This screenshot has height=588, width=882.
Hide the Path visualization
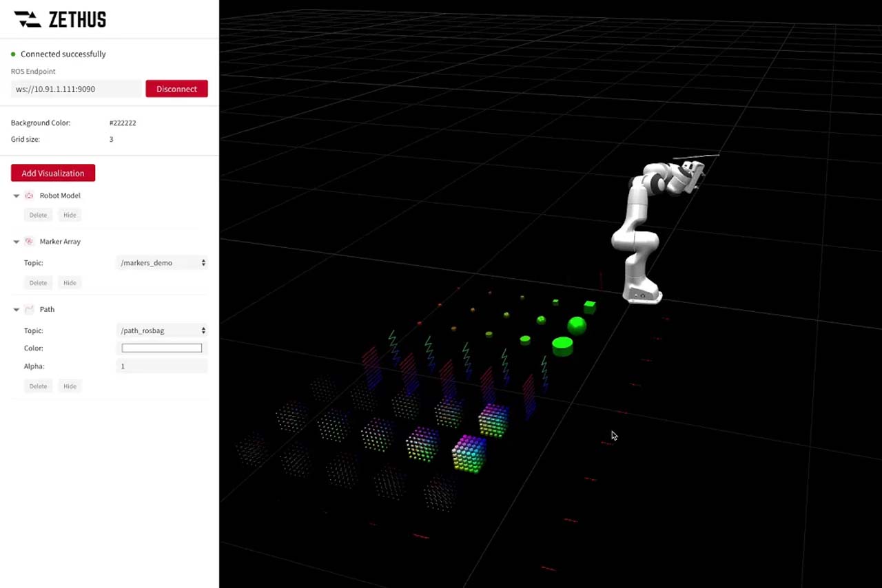[70, 386]
